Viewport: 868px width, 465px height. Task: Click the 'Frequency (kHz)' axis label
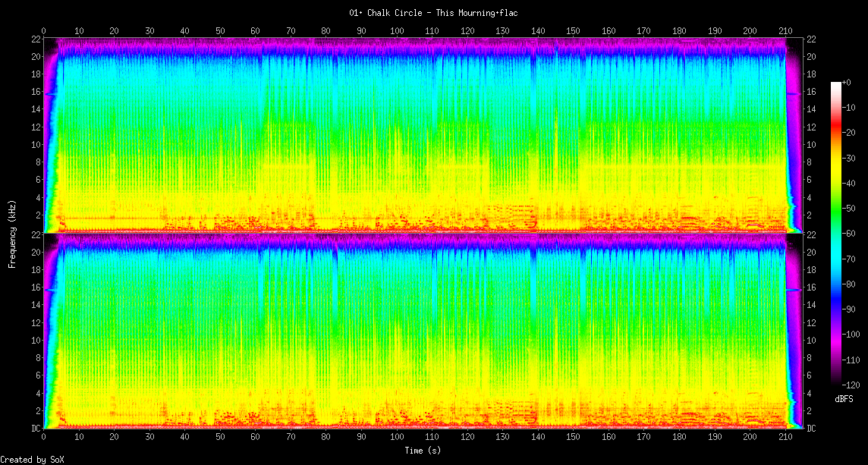(12, 233)
